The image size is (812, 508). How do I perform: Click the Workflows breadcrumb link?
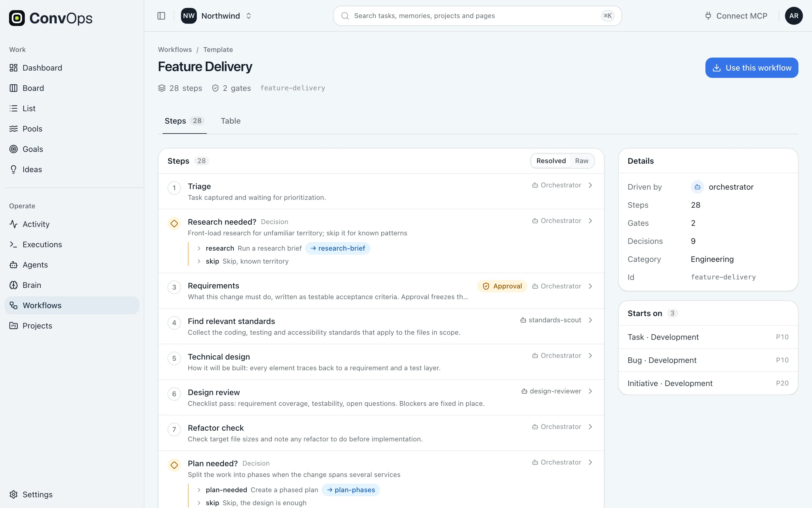pyautogui.click(x=175, y=50)
